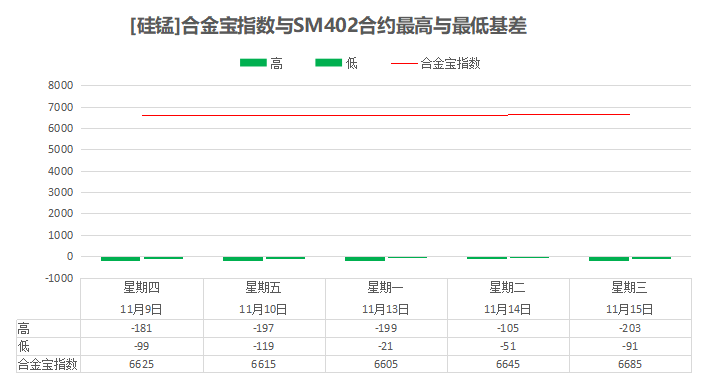709x390 pixels.
Task: Click the 11月15日 date label
Action: point(629,310)
